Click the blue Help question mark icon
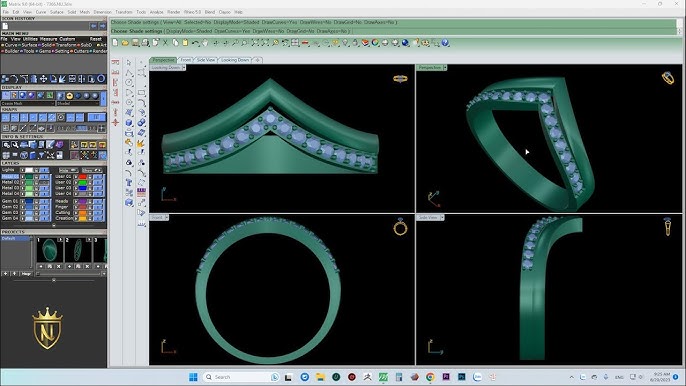The image size is (686, 386). (x=445, y=42)
